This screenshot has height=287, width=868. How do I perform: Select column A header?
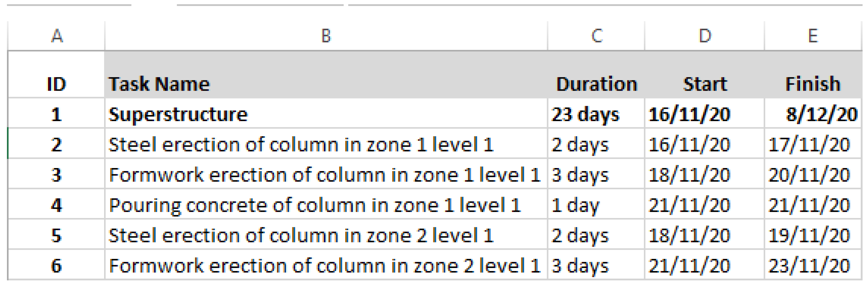tap(57, 36)
